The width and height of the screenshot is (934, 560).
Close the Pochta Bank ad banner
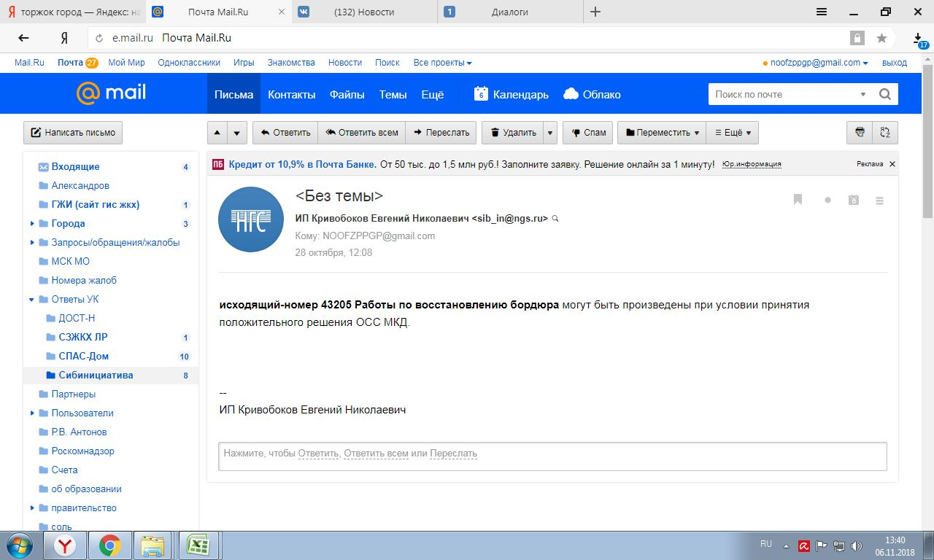(x=892, y=164)
